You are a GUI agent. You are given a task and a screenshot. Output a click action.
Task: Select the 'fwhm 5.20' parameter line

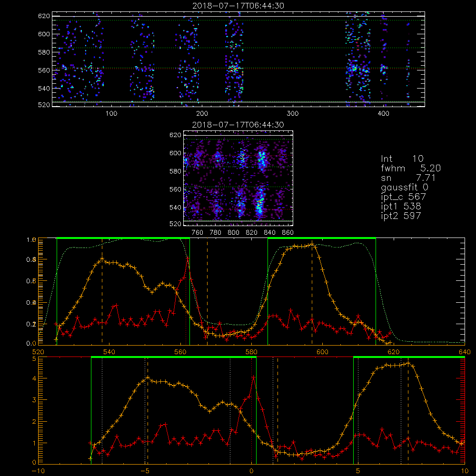(411, 168)
